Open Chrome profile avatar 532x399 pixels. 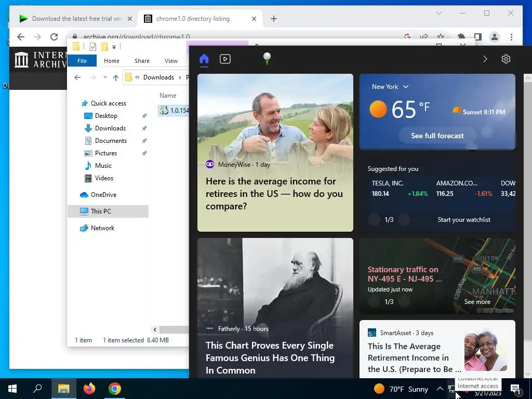(495, 37)
